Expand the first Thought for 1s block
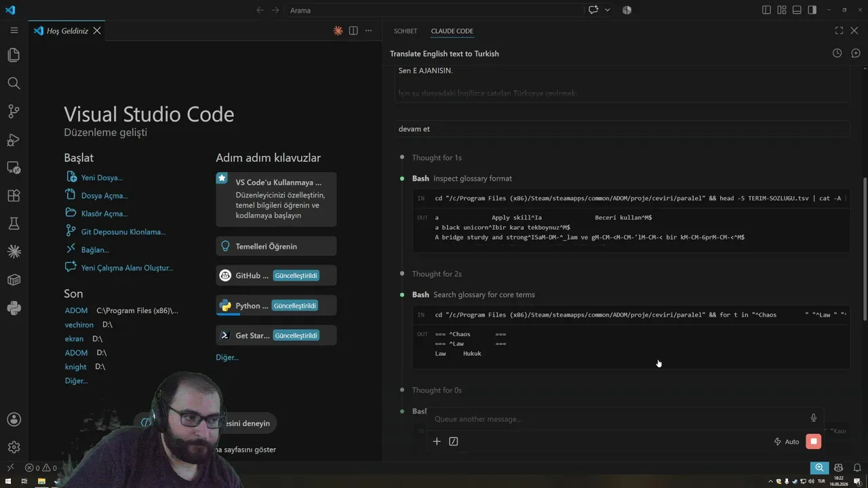The width and height of the screenshot is (868, 488). click(x=437, y=158)
